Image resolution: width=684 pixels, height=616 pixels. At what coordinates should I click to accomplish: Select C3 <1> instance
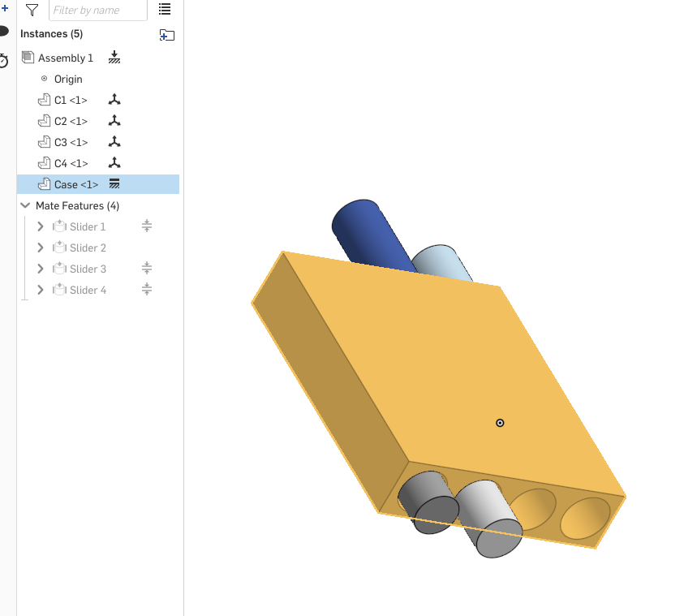(71, 142)
